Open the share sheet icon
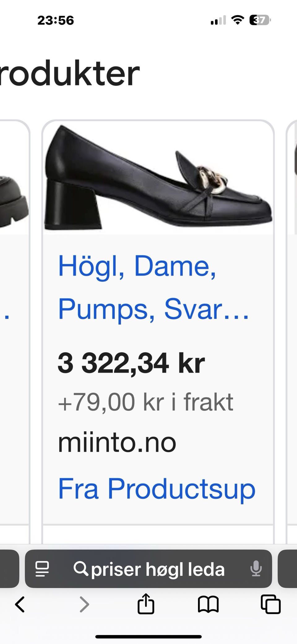Screen dimensions: 297x644 [146, 603]
